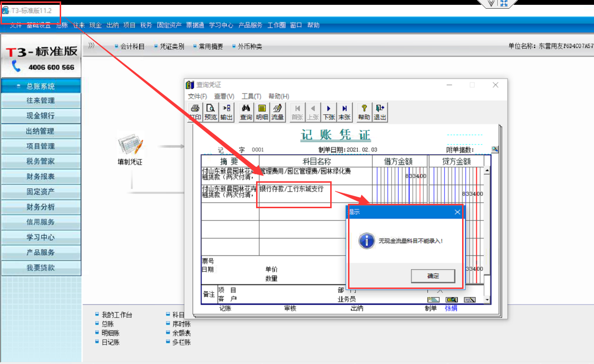594x364 pixels.
Task: Open 查看(V) menu in 查询凭证 window
Action: [224, 96]
